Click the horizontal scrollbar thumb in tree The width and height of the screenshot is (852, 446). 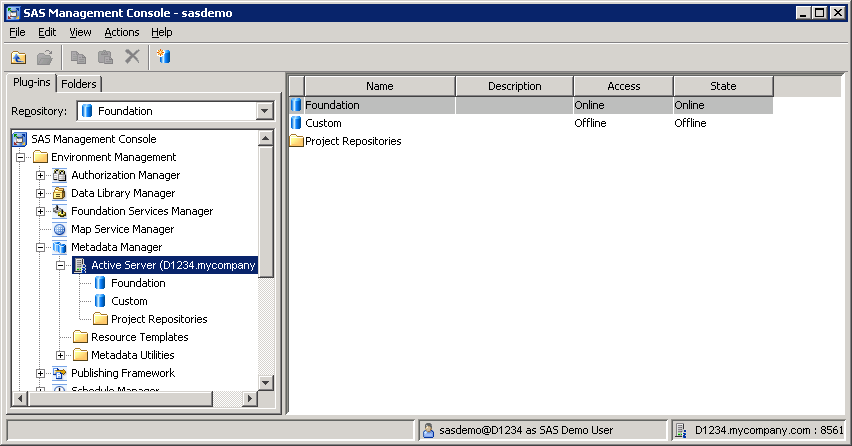(x=120, y=399)
